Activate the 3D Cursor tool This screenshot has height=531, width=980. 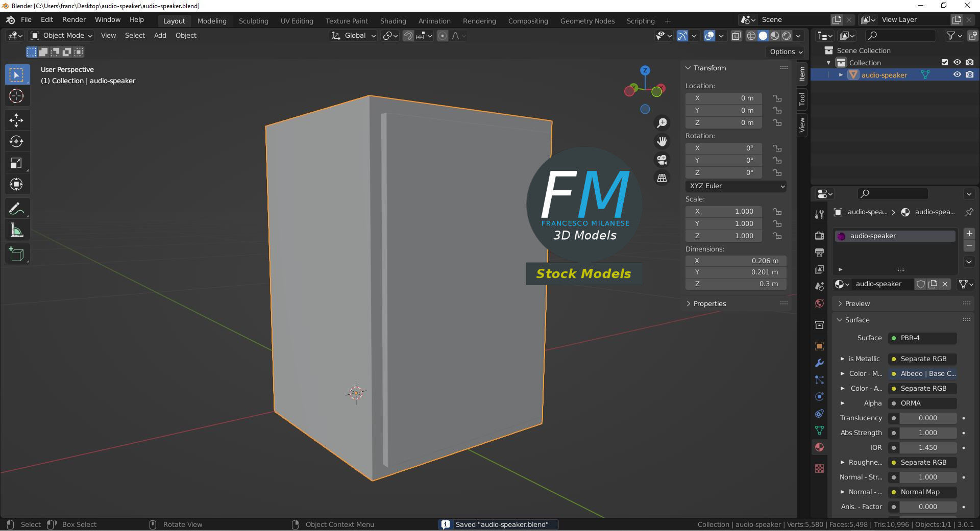[x=17, y=96]
